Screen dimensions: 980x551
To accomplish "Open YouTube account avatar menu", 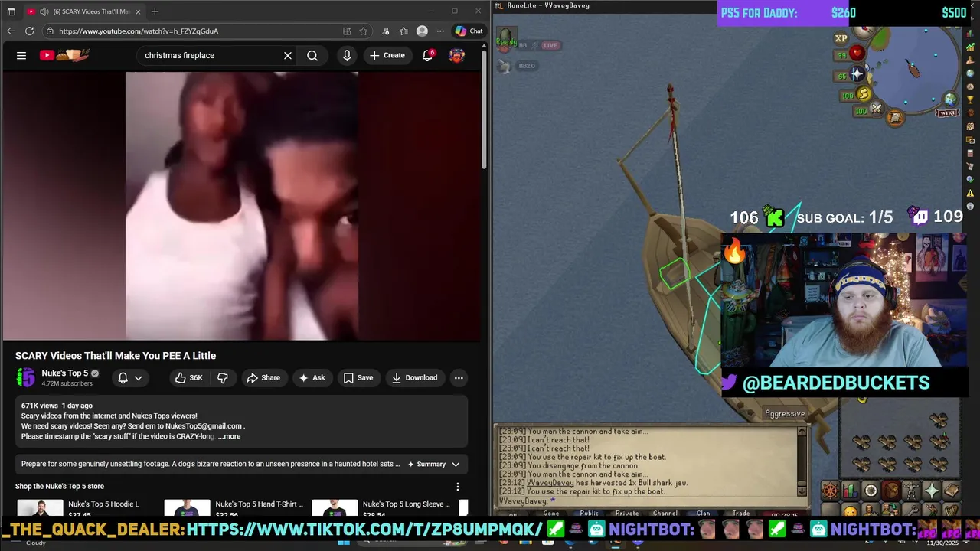I will point(457,55).
